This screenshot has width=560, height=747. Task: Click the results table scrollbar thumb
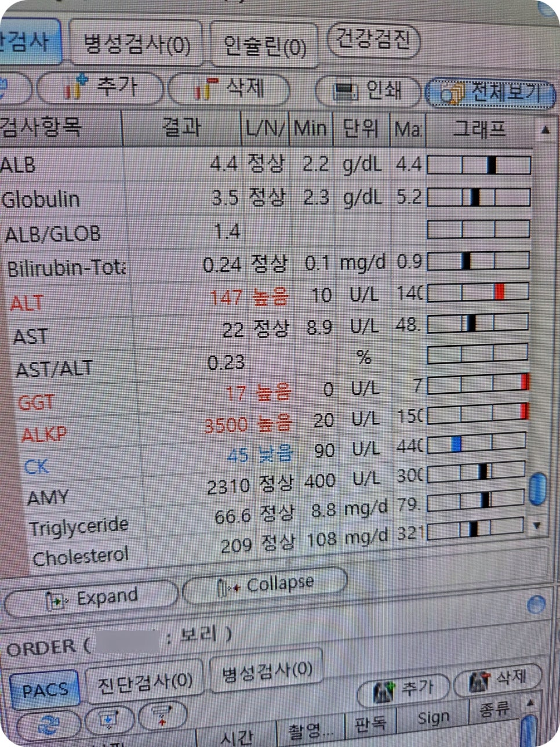coord(538,489)
